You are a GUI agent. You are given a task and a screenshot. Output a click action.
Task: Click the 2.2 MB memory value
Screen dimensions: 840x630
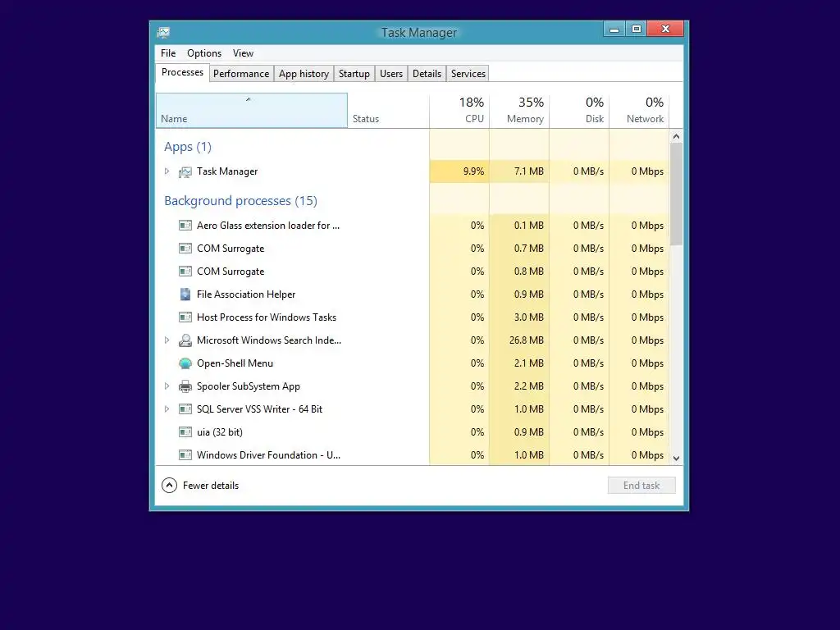(x=529, y=386)
